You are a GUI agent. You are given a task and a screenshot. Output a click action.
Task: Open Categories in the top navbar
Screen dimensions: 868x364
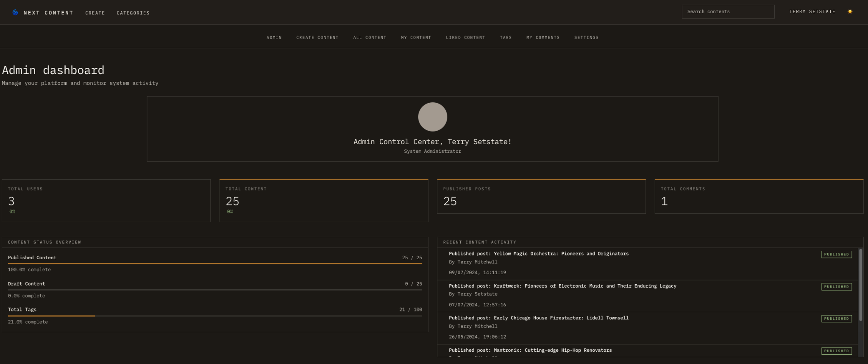[133, 13]
